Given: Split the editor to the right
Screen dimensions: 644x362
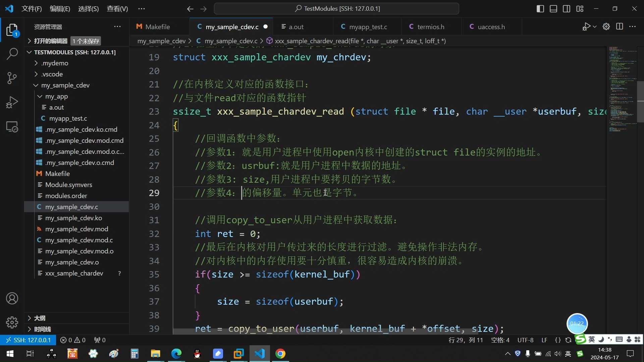Looking at the screenshot, I should pyautogui.click(x=620, y=26).
